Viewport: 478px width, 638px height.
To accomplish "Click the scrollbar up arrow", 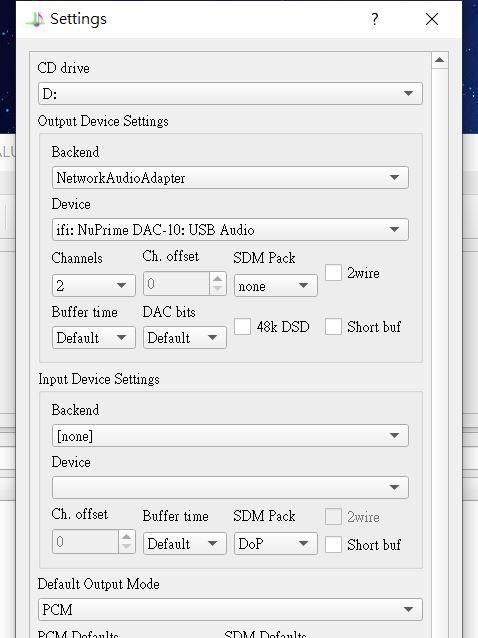I will pyautogui.click(x=439, y=60).
